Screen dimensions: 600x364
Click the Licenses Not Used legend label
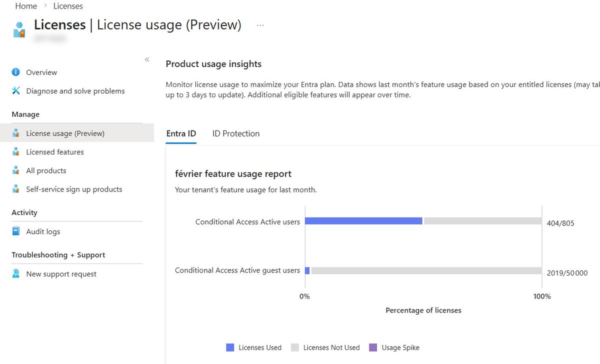pyautogui.click(x=331, y=347)
